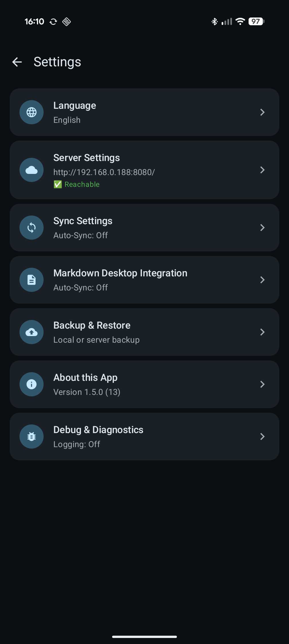The height and width of the screenshot is (644, 289).
Task: Expand Server Settings chevron arrow
Action: tap(262, 170)
